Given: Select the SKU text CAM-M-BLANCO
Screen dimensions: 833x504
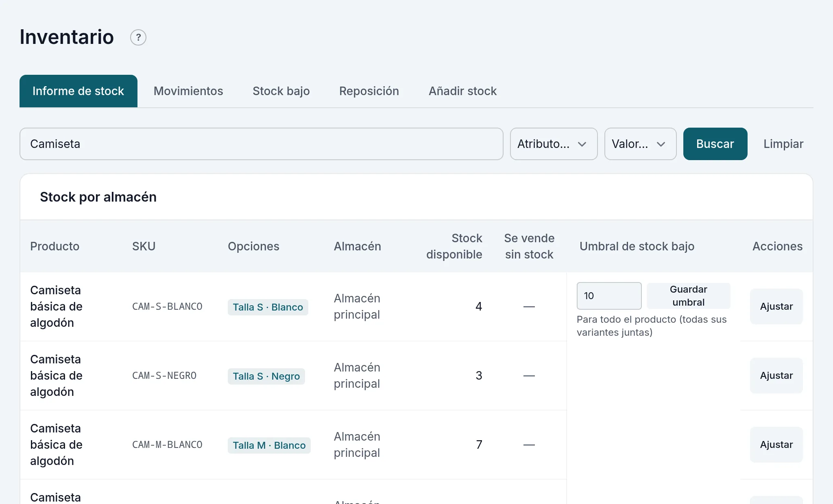Looking at the screenshot, I should [167, 445].
